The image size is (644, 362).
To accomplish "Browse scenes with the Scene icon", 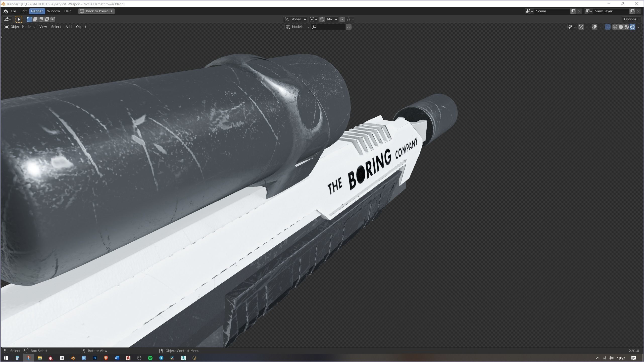I will [x=529, y=11].
